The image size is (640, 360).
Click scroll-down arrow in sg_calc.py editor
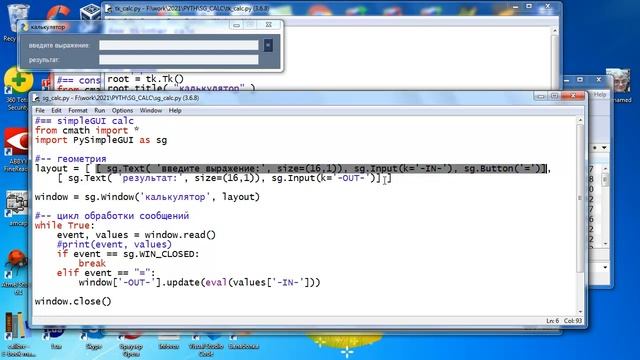pyautogui.click(x=580, y=311)
